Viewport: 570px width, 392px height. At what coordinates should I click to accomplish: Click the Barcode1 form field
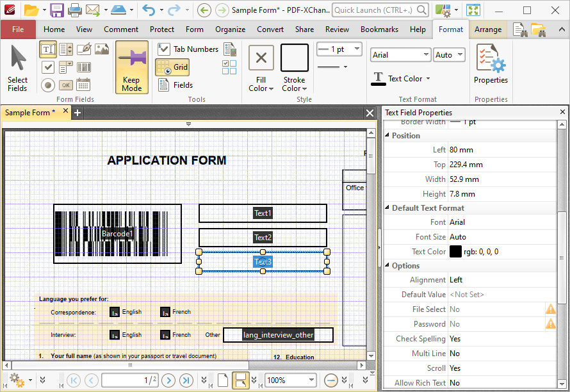(x=117, y=233)
